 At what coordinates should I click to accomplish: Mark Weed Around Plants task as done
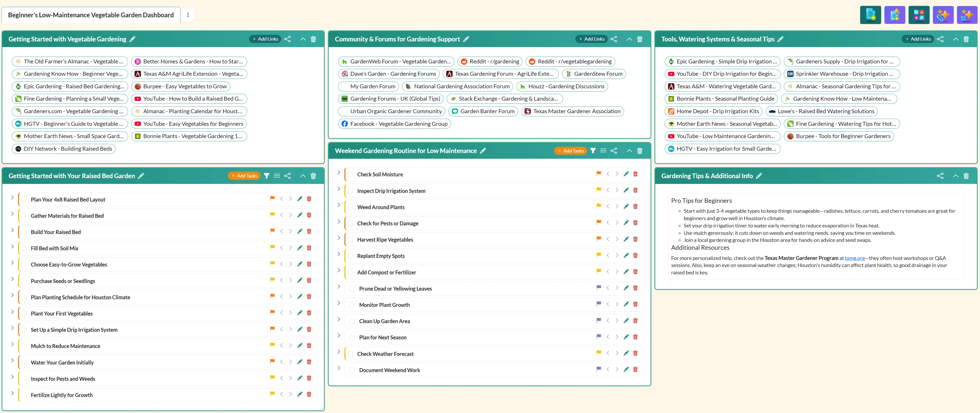click(x=350, y=207)
